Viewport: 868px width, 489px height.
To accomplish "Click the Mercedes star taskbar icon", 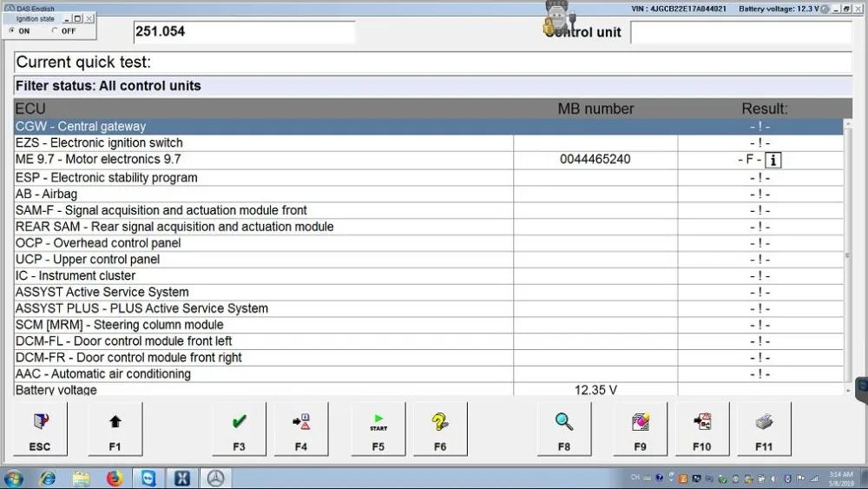I will (216, 478).
